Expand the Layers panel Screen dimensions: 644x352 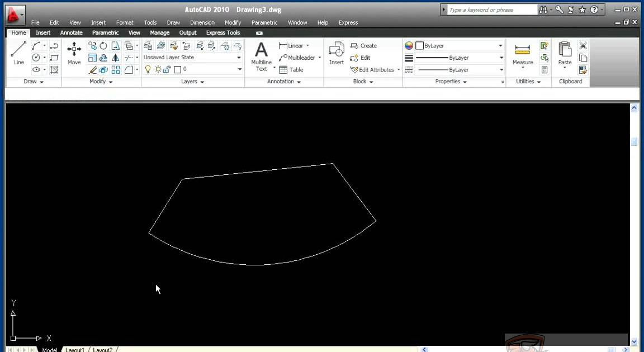193,82
